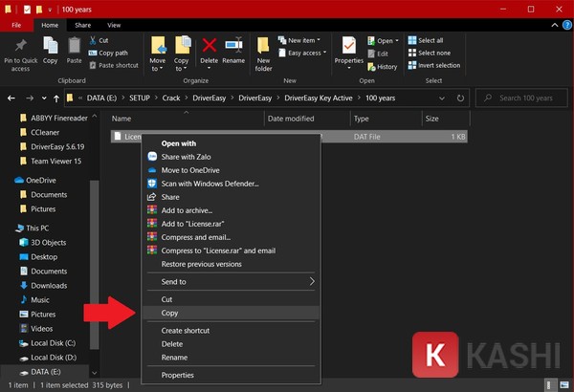Viewport: 574px width, 392px height.
Task: Click Invert selection in the ribbon
Action: point(434,65)
